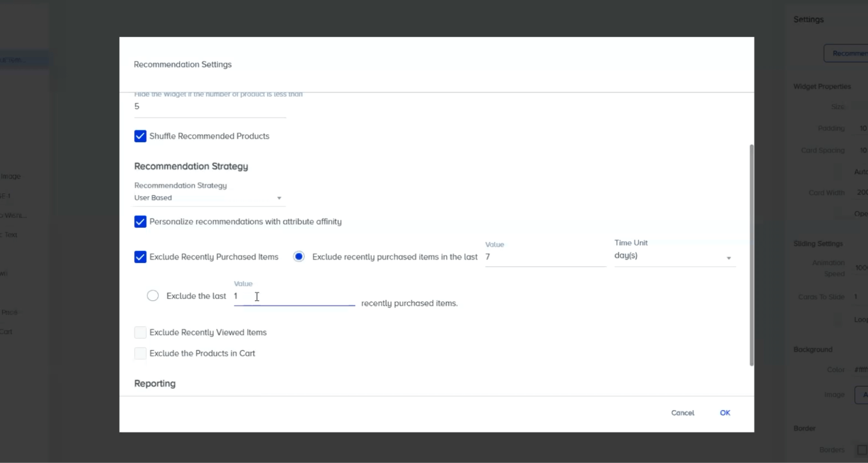Disable Shuffle Recommended Products
This screenshot has width=868, height=463.
click(x=140, y=136)
